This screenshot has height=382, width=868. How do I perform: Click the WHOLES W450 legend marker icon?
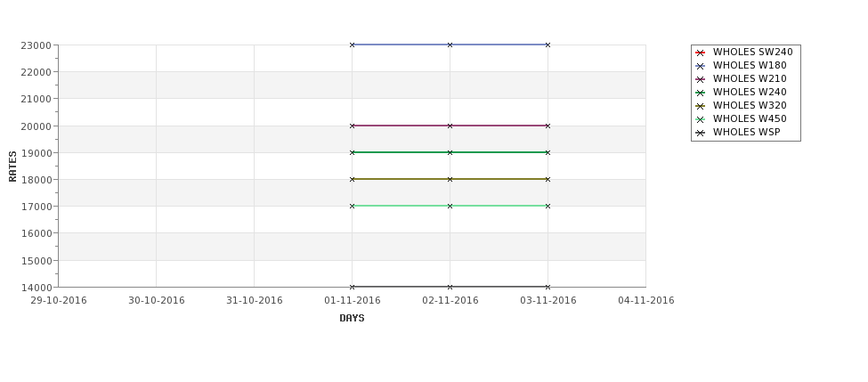(701, 119)
